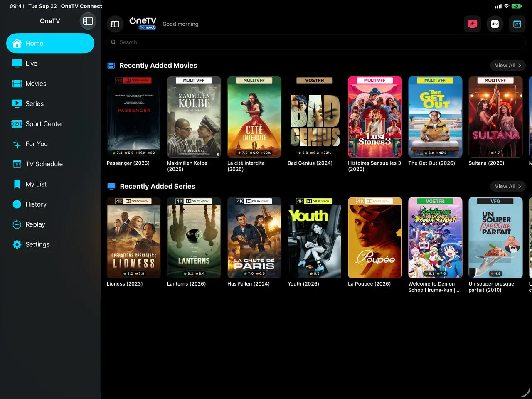Expand Movies list via View All chevron

520,65
